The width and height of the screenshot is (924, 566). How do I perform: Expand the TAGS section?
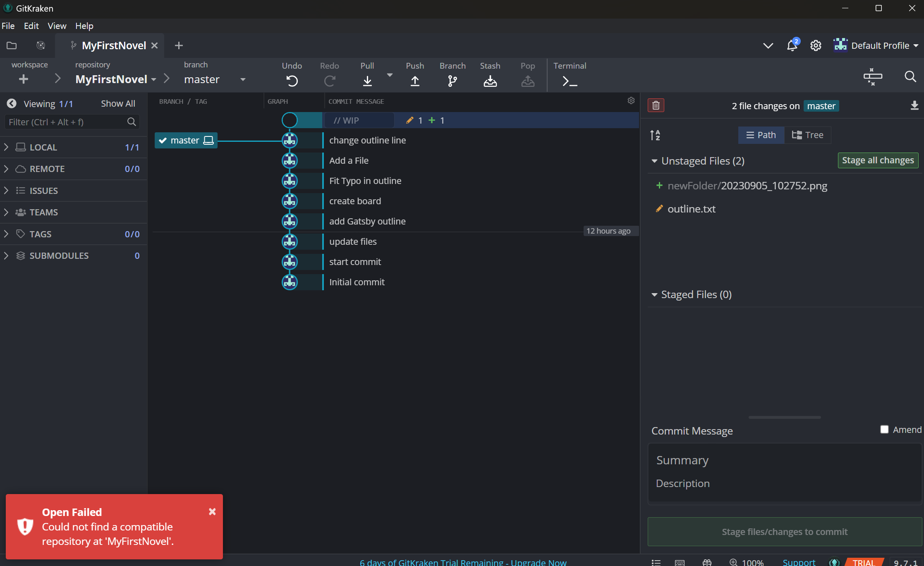pos(6,234)
